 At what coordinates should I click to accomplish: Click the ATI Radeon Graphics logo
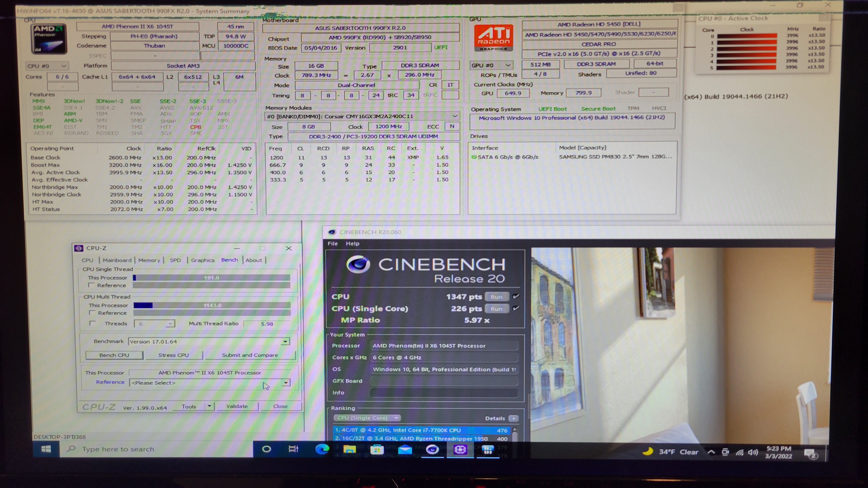pyautogui.click(x=493, y=38)
